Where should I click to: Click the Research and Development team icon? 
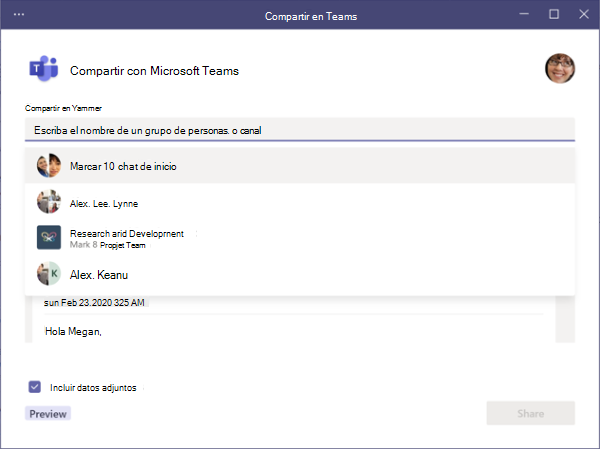coord(49,237)
